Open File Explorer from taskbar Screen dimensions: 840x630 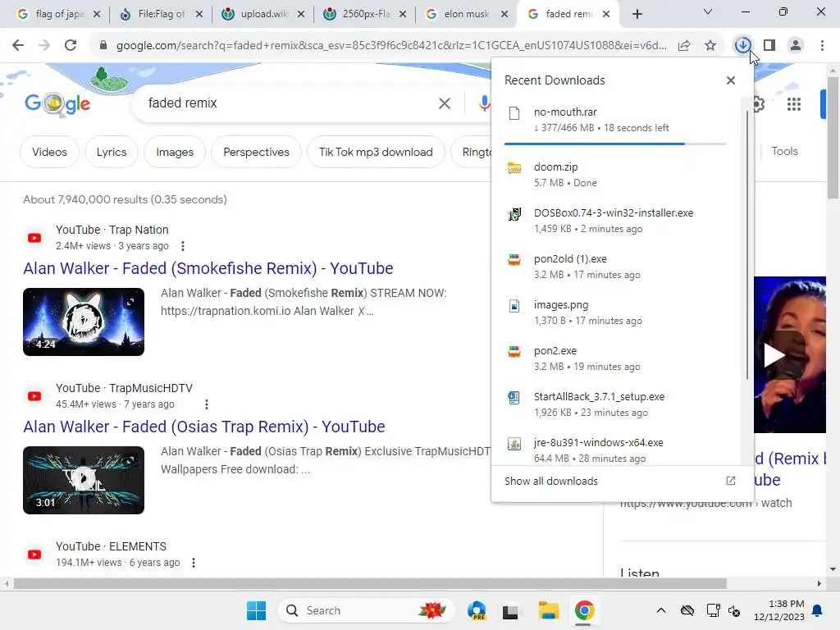pyautogui.click(x=548, y=610)
